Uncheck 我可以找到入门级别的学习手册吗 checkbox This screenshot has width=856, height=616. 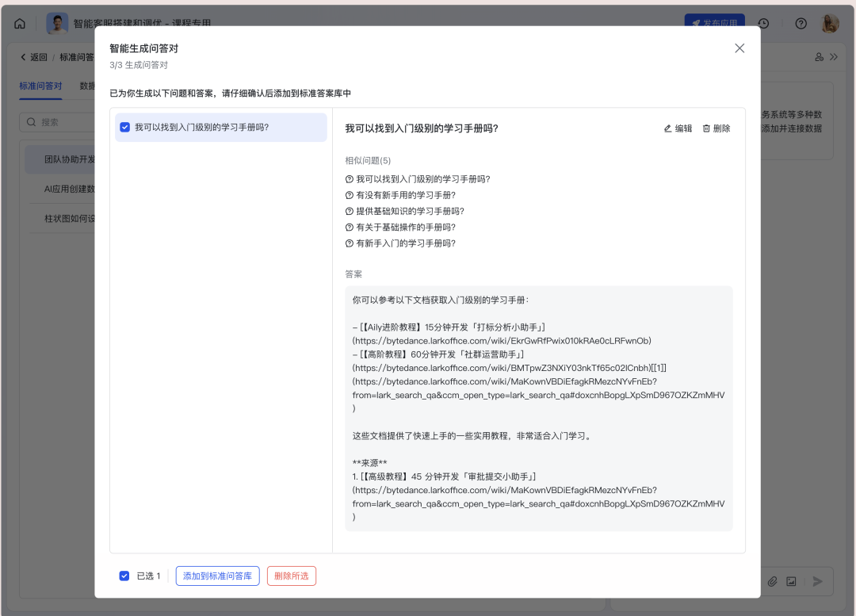pyautogui.click(x=125, y=127)
